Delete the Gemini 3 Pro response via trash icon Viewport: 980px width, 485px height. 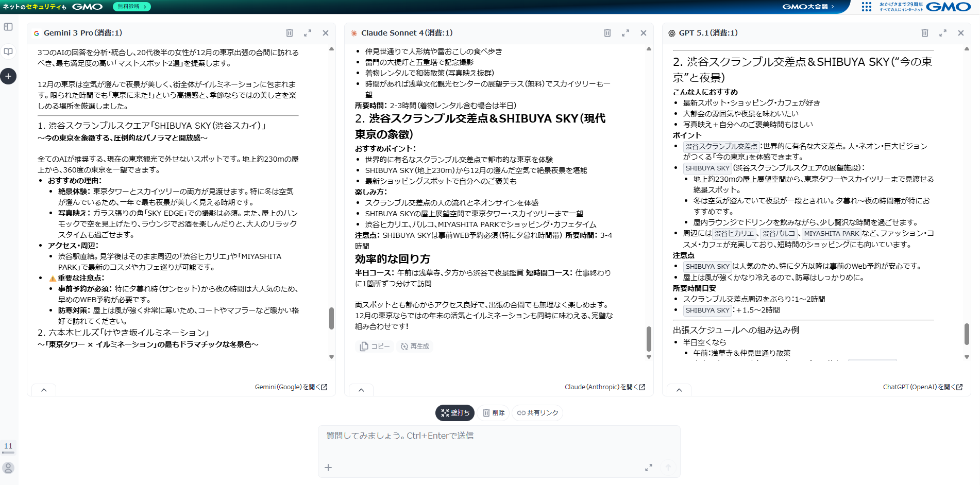(290, 32)
